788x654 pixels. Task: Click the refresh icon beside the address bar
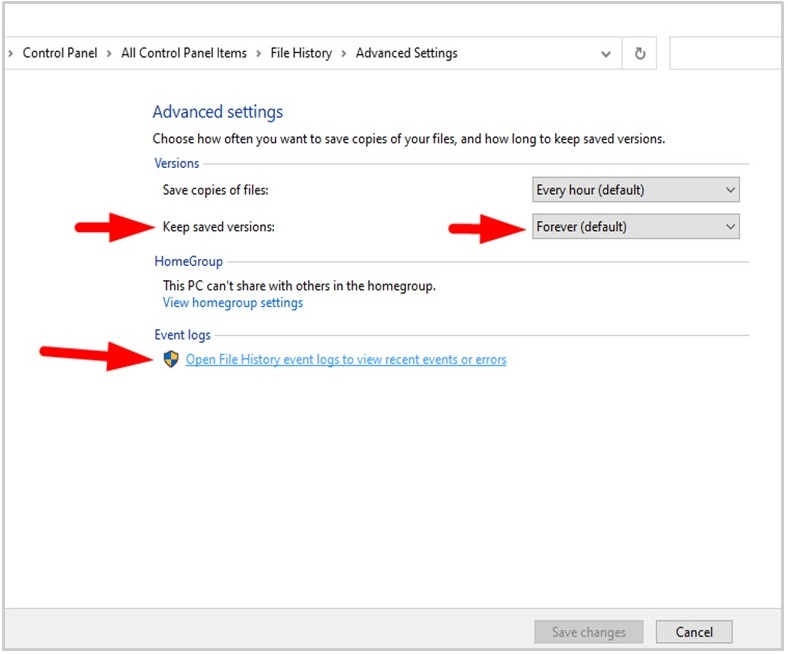[640, 54]
